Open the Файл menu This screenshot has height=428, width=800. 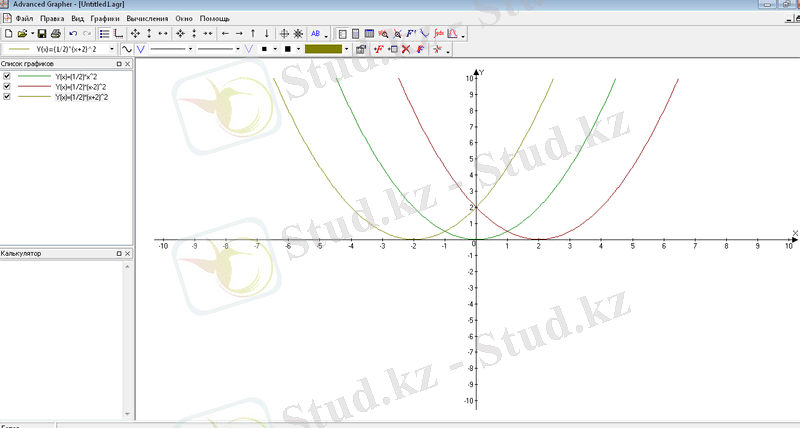pos(24,19)
